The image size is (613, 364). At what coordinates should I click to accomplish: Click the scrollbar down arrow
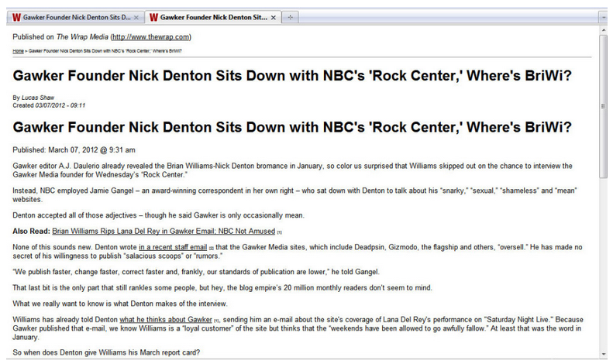pyautogui.click(x=603, y=354)
